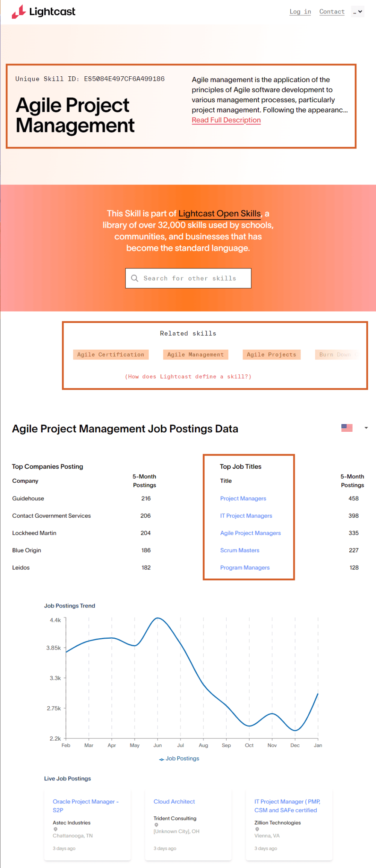Select the Agile Projects skill tag

tap(271, 354)
